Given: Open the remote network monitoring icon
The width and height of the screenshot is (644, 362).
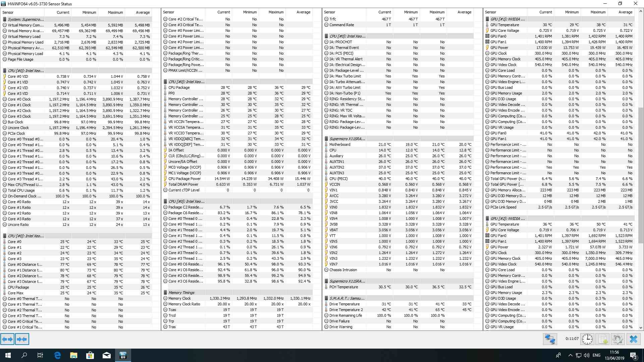Looking at the screenshot, I should tap(550, 339).
